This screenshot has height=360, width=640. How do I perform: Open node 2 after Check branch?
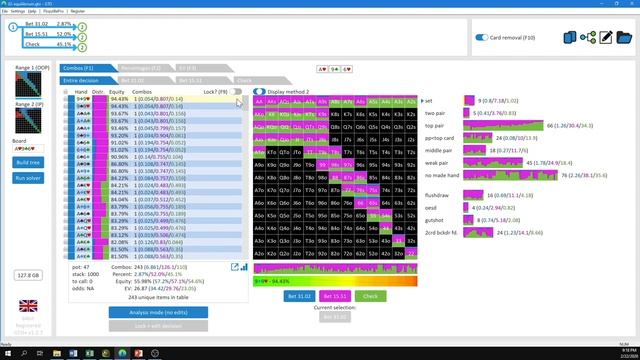[82, 47]
